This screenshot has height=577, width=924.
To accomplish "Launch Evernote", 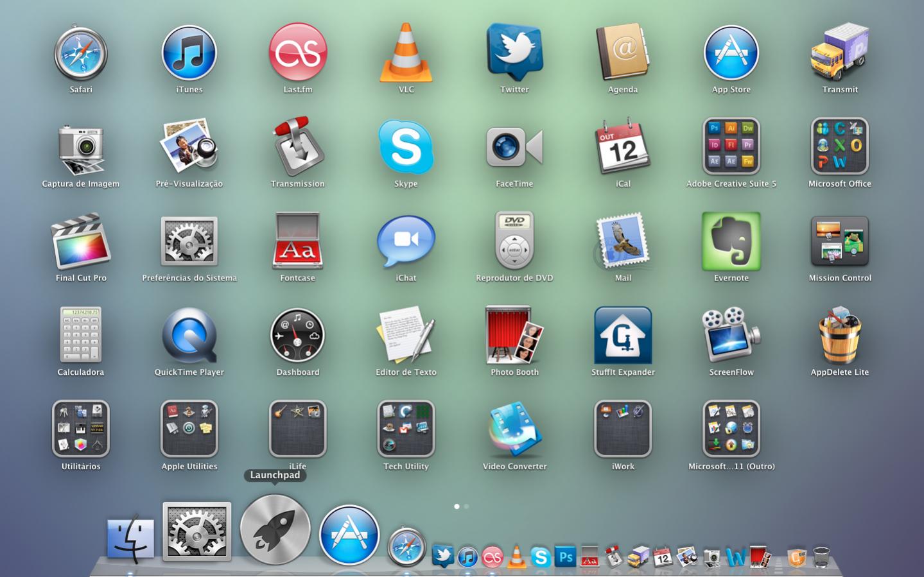I will pos(731,241).
